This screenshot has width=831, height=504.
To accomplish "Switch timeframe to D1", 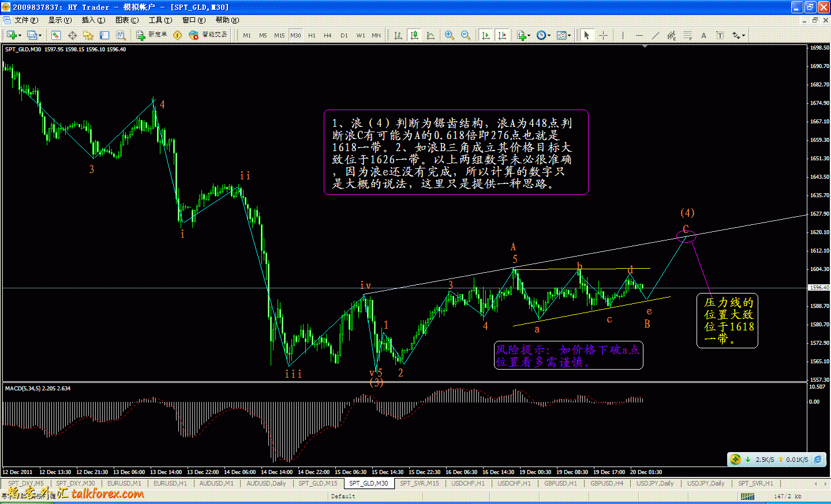I will (344, 35).
